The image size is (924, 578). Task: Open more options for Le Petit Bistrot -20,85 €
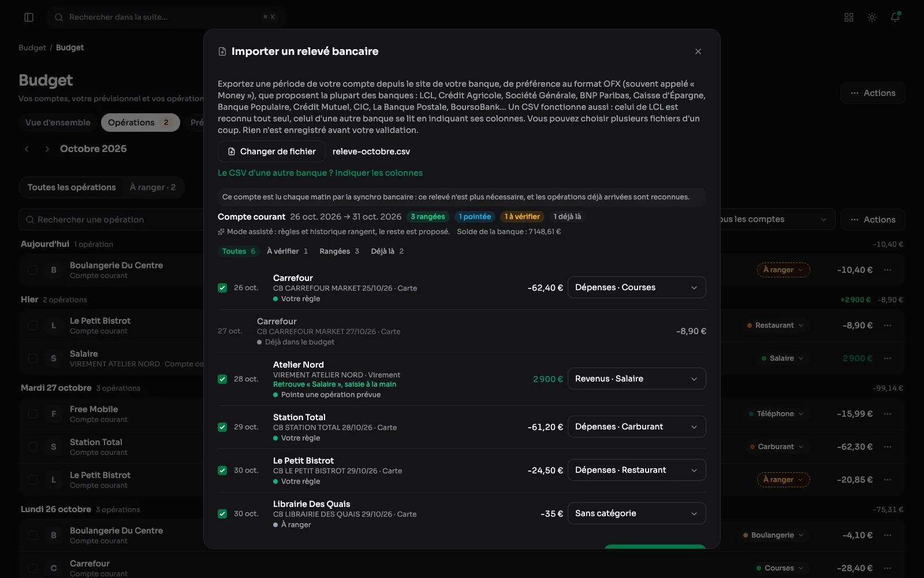(x=888, y=480)
